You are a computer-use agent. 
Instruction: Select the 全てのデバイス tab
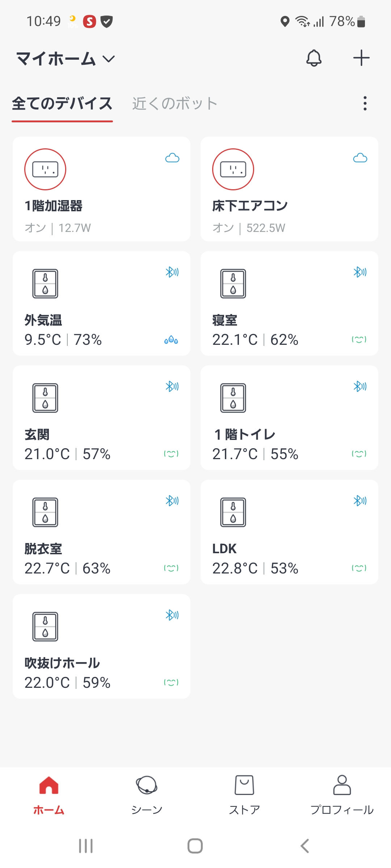62,103
